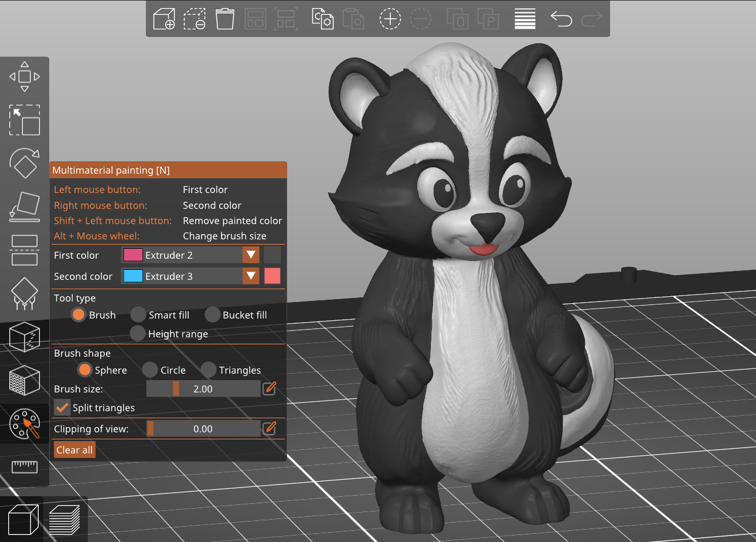This screenshot has height=542, width=756.
Task: Arrange objects using the Arrange icon
Action: tap(256, 19)
